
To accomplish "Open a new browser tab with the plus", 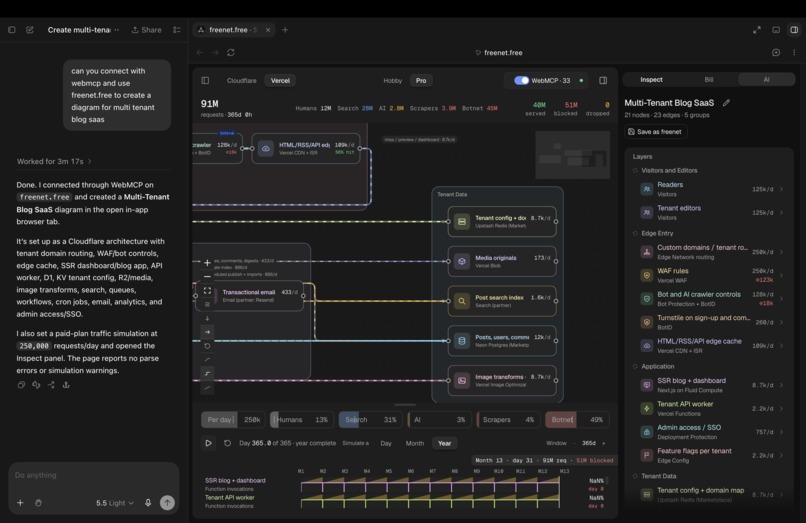I will coord(285,30).
